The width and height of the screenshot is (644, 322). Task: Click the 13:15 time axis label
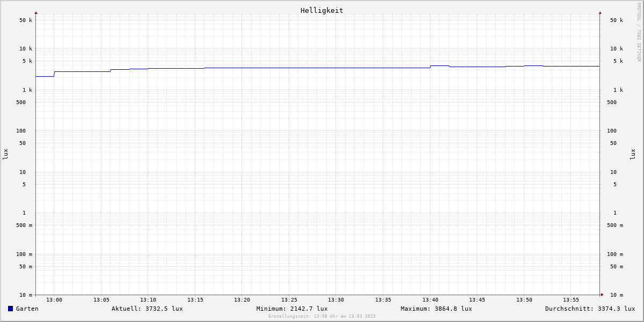pos(195,299)
